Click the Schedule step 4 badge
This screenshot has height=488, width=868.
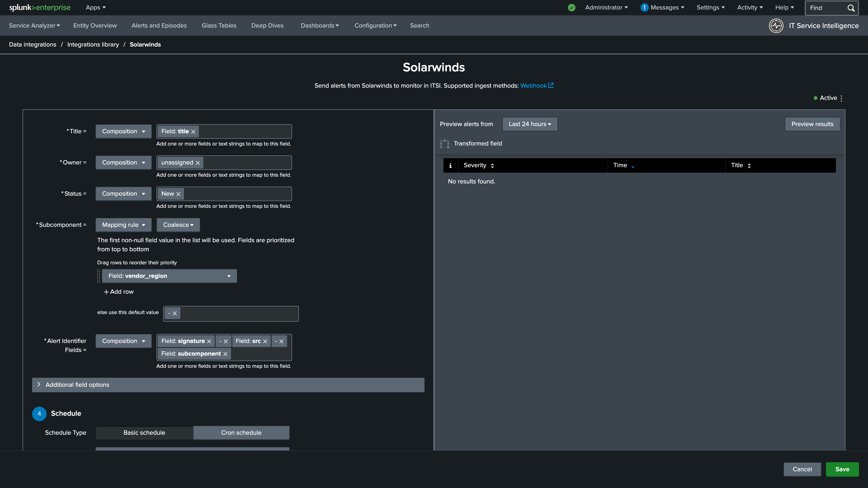click(39, 414)
